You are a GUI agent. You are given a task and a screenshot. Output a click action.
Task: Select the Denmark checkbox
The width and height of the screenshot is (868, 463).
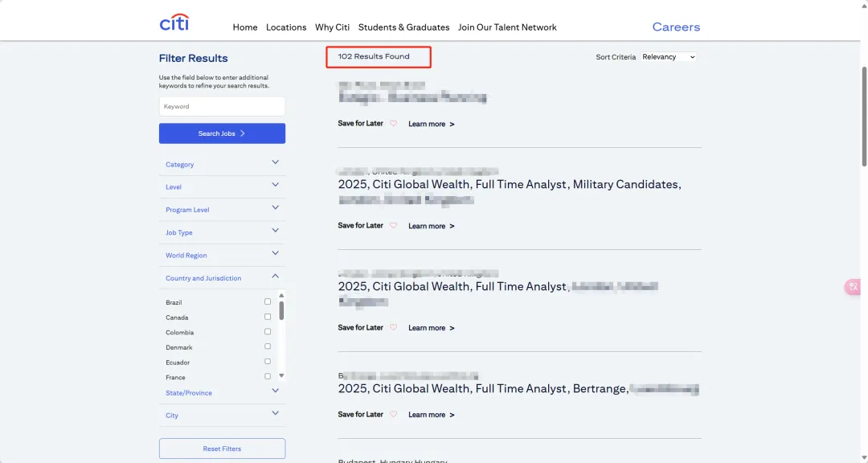[268, 346]
